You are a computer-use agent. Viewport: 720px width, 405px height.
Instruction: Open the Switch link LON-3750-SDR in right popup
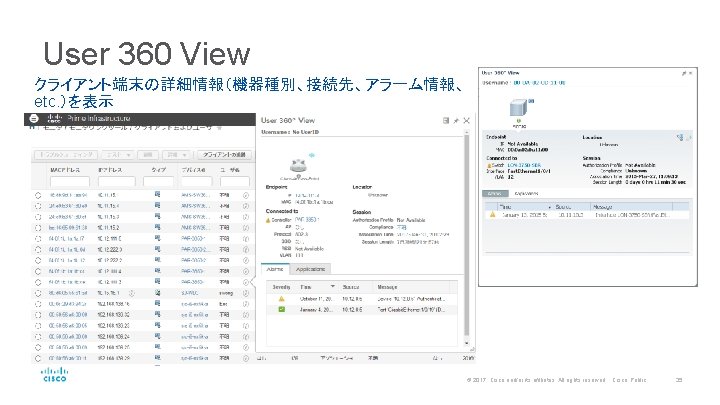pyautogui.click(x=524, y=165)
